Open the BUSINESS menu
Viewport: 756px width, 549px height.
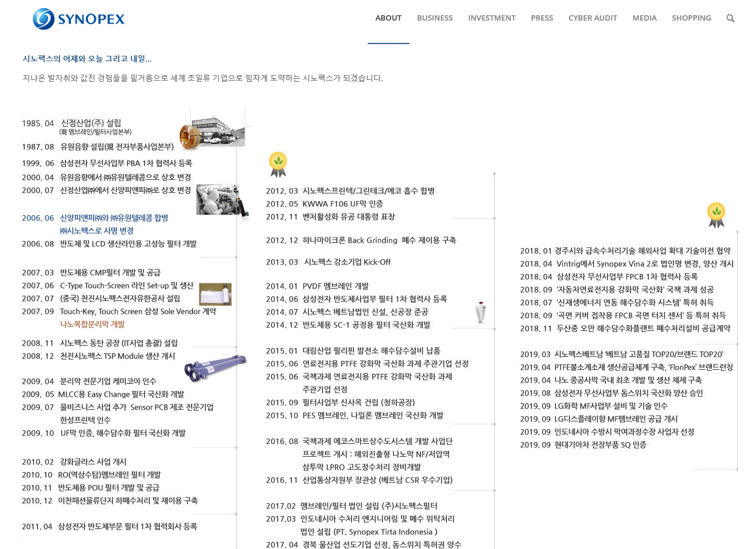pos(435,18)
